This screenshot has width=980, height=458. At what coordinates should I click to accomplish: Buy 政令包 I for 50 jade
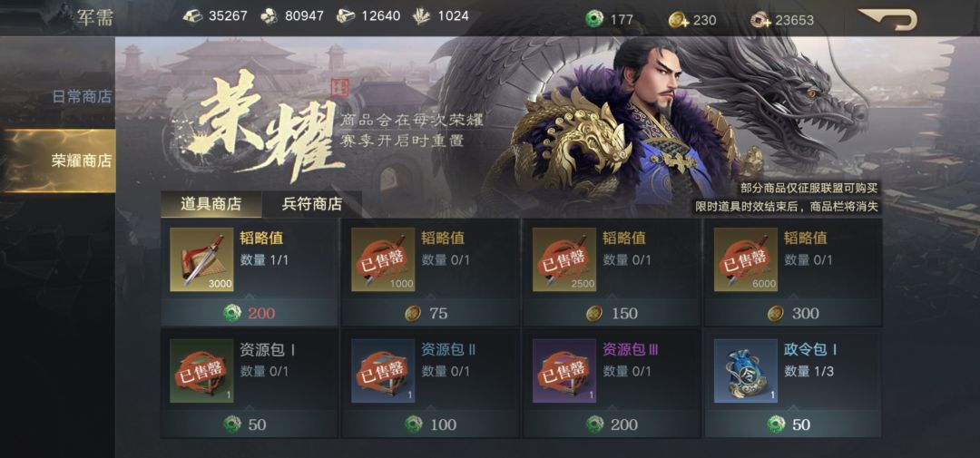(x=793, y=424)
